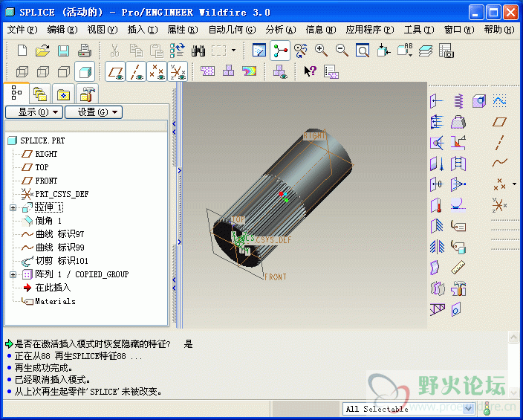Screen dimensions: 523x420
Task: Open the 插入(I) menu
Action: 143,30
